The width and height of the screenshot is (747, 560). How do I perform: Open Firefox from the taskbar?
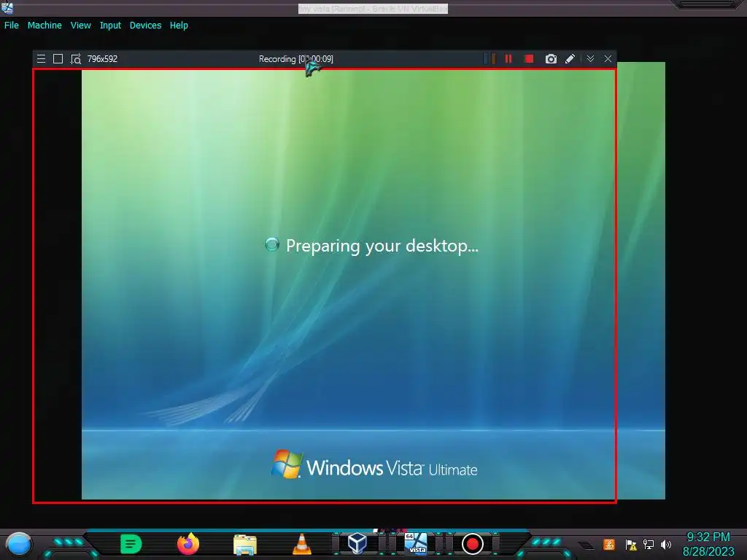(187, 544)
